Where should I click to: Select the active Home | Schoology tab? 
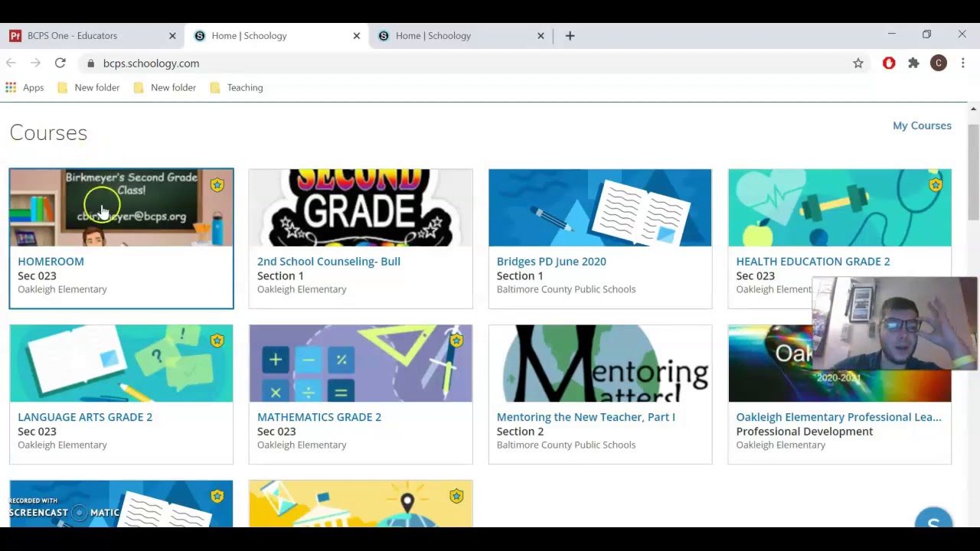(276, 35)
